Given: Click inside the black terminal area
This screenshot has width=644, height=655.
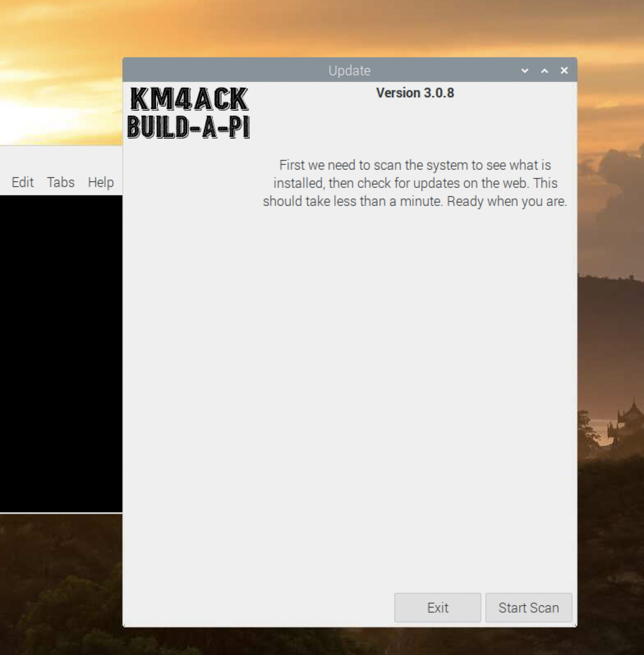Looking at the screenshot, I should pos(60,356).
